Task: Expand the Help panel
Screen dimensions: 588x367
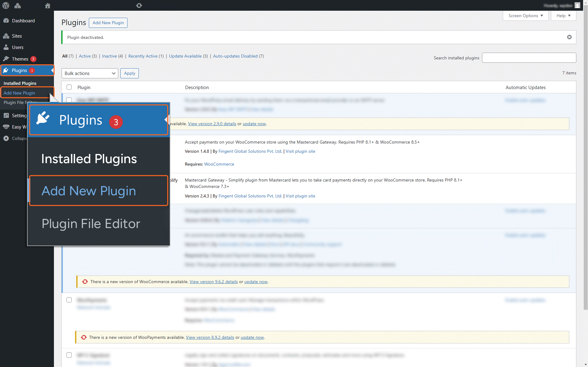Action: 563,16
